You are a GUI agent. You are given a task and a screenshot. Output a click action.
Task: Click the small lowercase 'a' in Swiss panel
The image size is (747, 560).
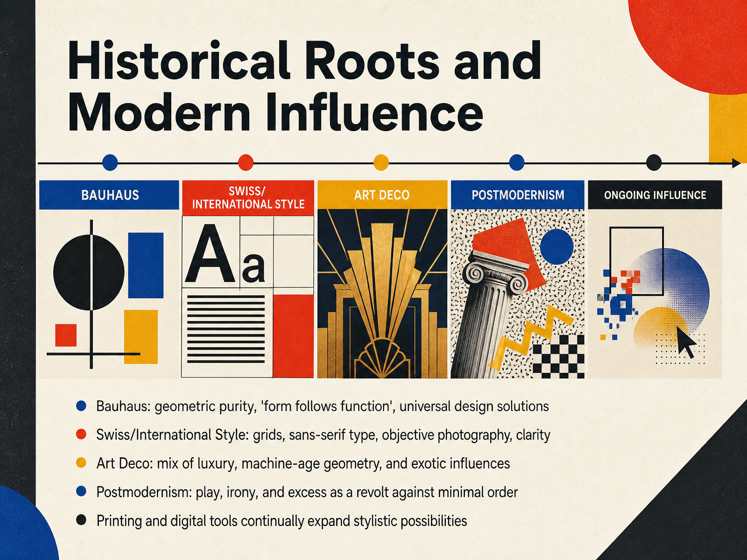(254, 267)
